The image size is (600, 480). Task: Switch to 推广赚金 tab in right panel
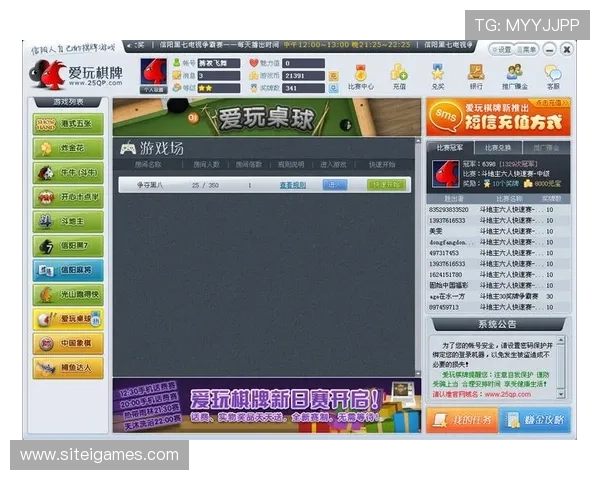click(546, 148)
